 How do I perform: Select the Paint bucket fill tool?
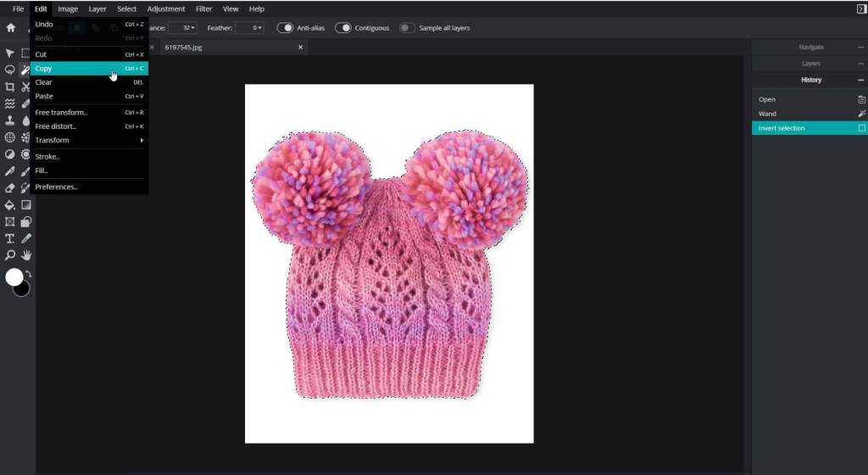pyautogui.click(x=9, y=204)
